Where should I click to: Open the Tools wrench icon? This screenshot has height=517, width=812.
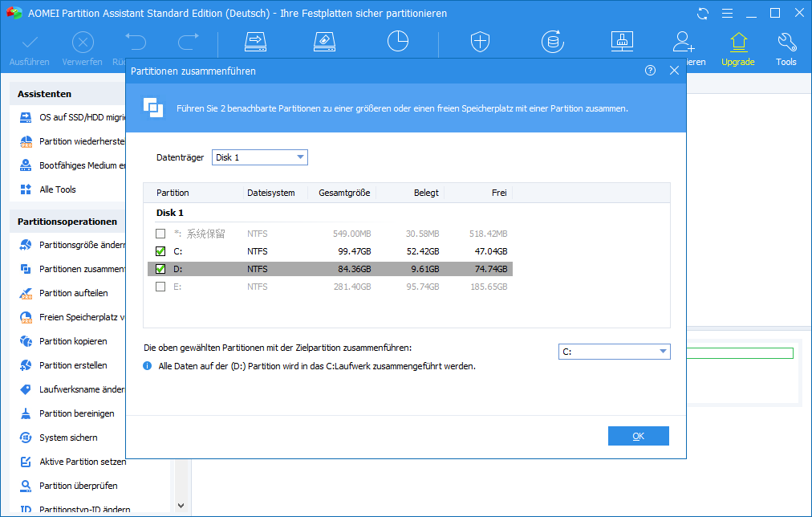pyautogui.click(x=786, y=47)
